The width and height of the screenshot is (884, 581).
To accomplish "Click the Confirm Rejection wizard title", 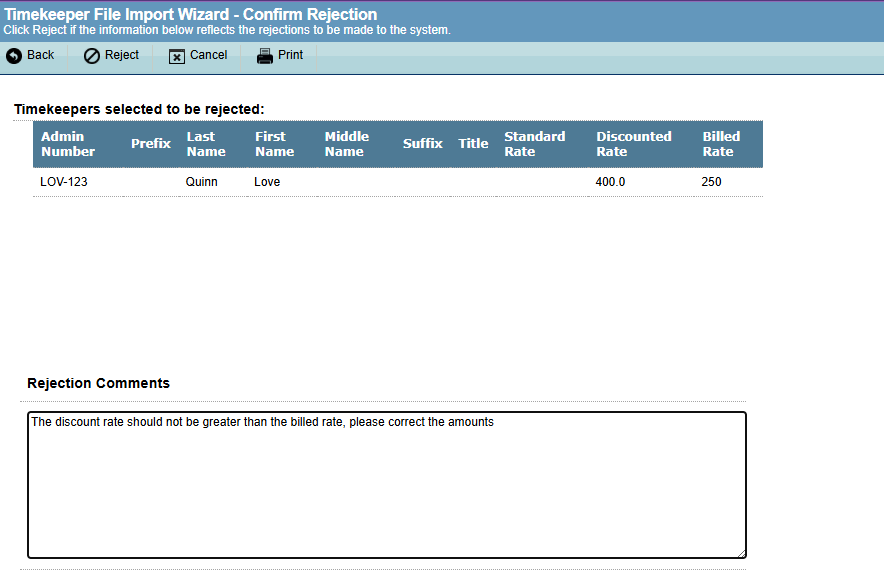I will tap(191, 14).
